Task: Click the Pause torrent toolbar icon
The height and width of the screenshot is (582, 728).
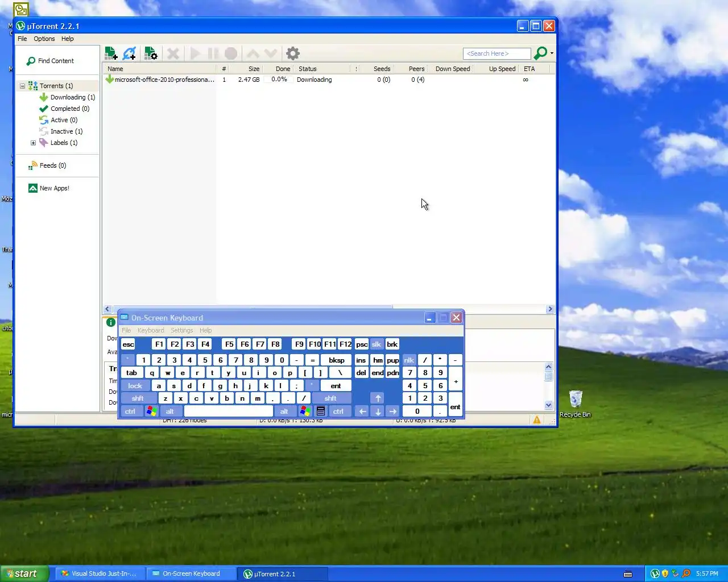Action: pyautogui.click(x=213, y=53)
